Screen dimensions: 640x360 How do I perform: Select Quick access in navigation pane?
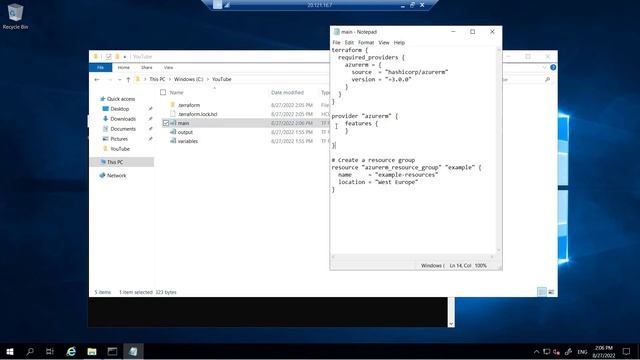click(121, 99)
